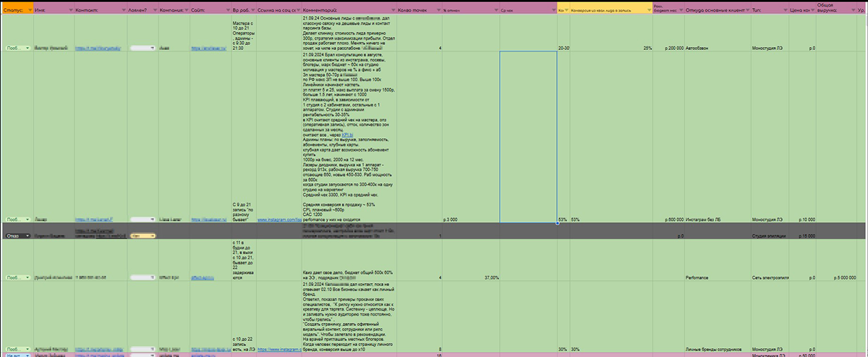
Task: Open filter on Ср чек column header
Action: tap(553, 12)
